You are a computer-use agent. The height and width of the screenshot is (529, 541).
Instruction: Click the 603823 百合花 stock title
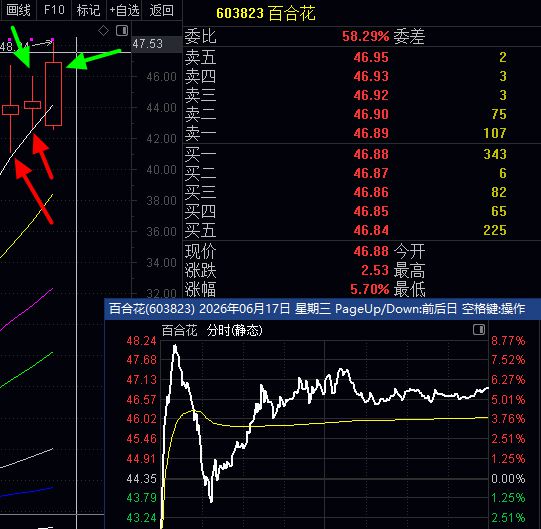tap(266, 13)
